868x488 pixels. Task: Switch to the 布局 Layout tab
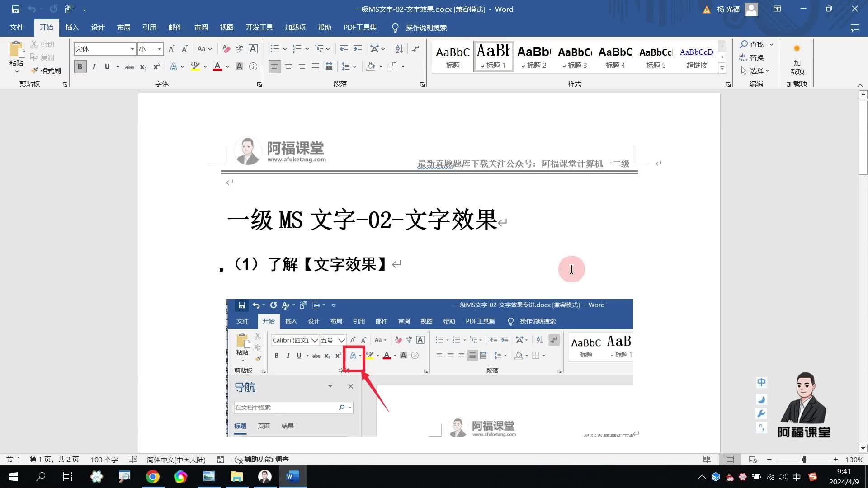pos(123,28)
